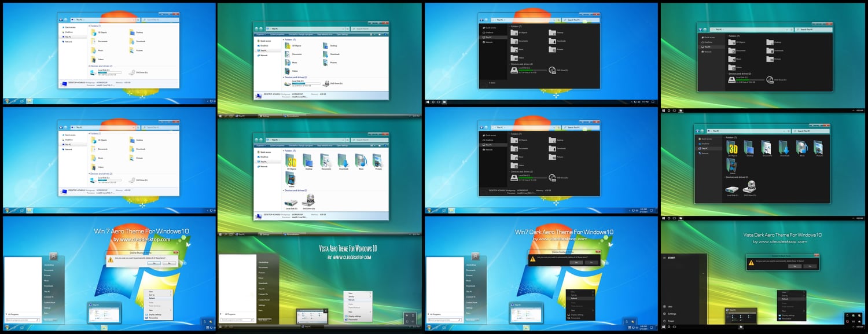Close This PC thumbnail in Vista Aero Theme preview

(x=326, y=310)
